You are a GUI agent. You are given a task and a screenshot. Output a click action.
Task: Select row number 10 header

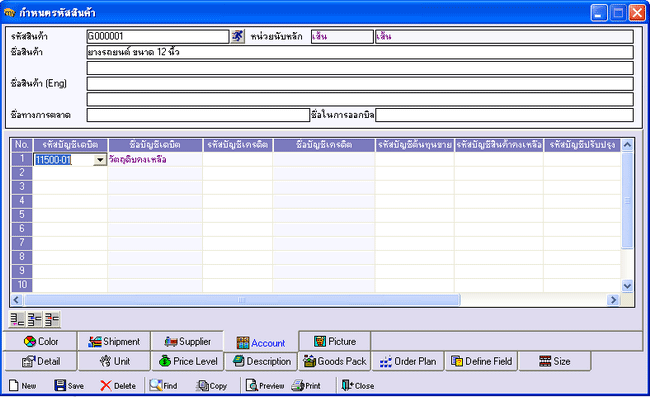click(x=22, y=285)
